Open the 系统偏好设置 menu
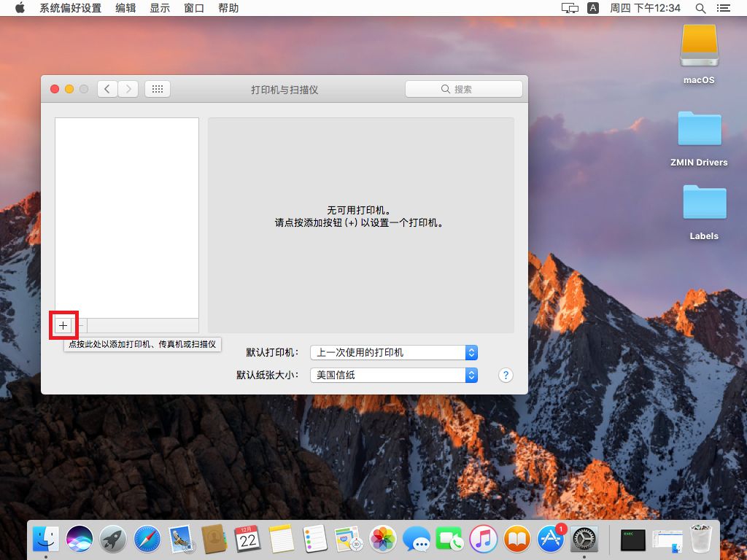The image size is (747, 560). point(71,8)
